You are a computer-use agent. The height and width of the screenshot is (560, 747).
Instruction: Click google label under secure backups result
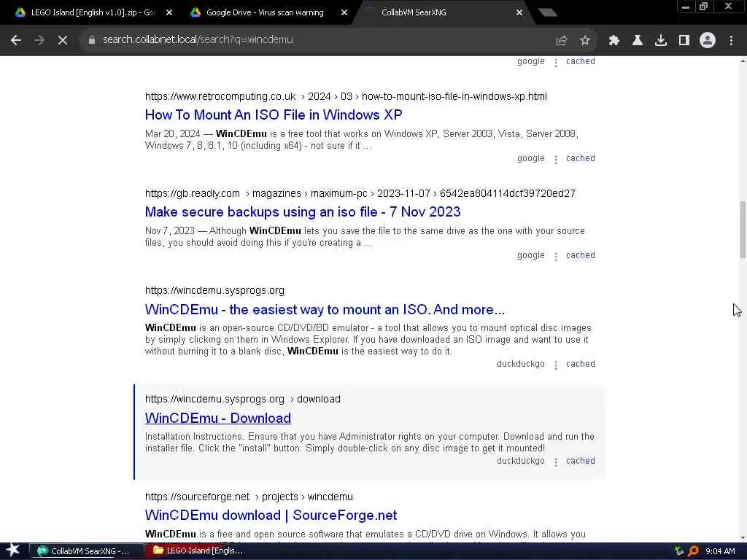pos(531,255)
